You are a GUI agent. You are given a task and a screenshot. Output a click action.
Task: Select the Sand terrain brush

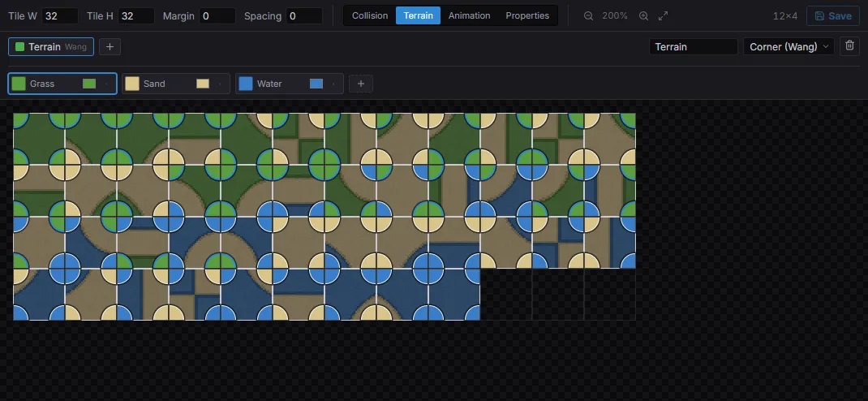click(176, 84)
